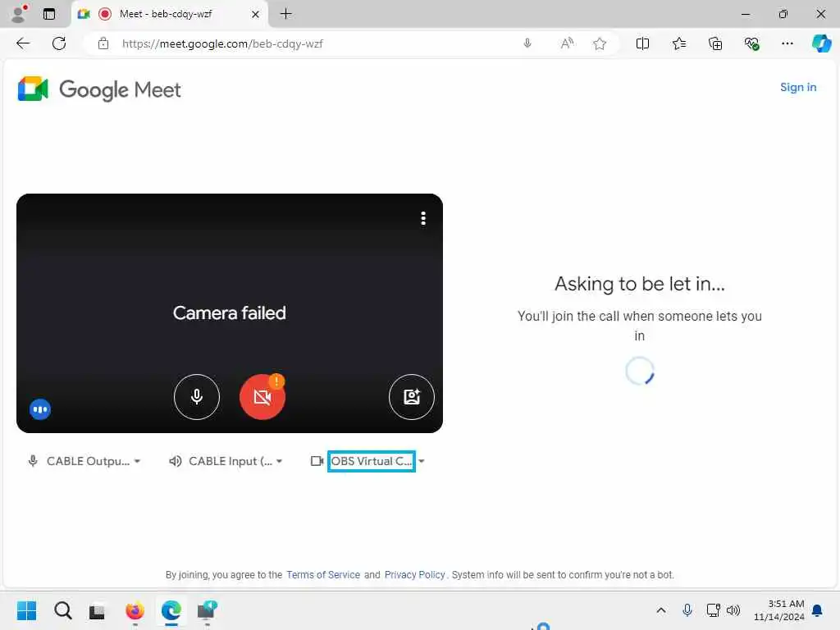840x630 pixels.
Task: Open the Windows Start menu
Action: coord(26,610)
